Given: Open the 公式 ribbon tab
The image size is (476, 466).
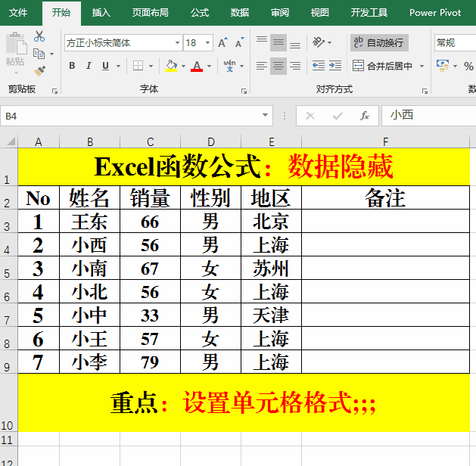Looking at the screenshot, I should (x=200, y=13).
